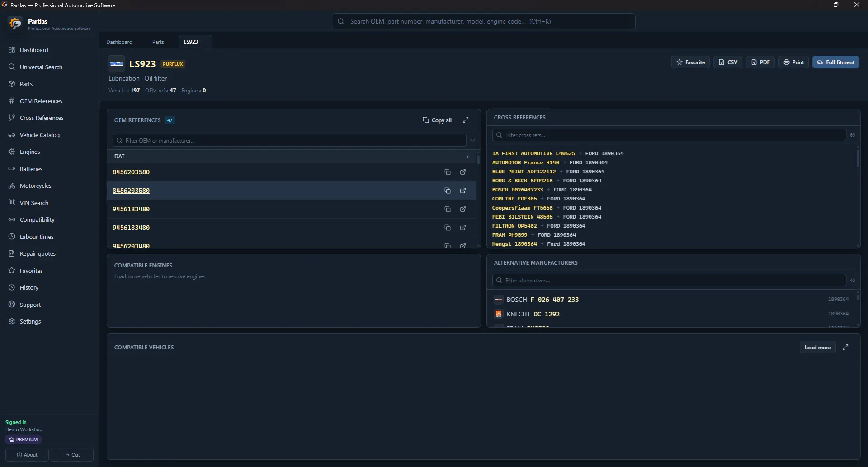Copy first 9456183480 OEM number
The image size is (868, 467).
pos(448,209)
